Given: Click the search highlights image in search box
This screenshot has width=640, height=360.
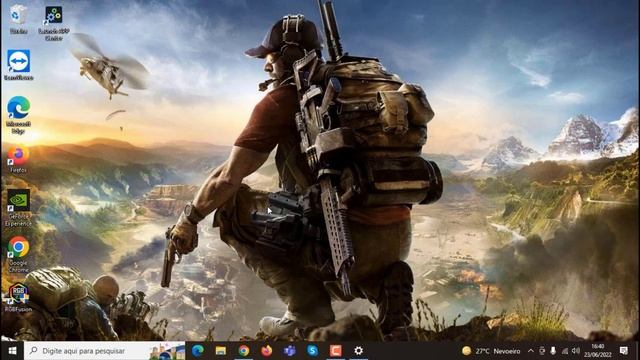Looking at the screenshot, I should (167, 351).
